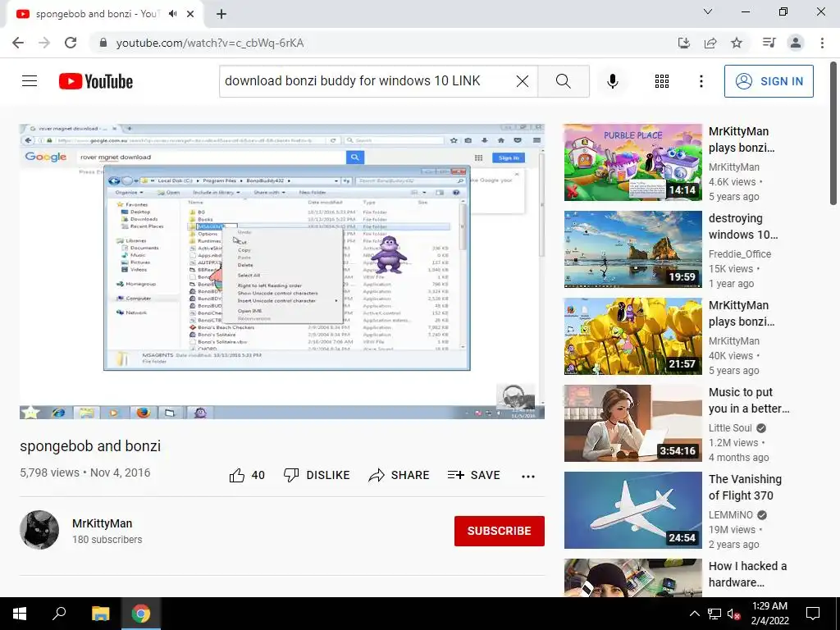
Task: Open MrKittyMan plays bonzi thumbnail 21:57
Action: (x=632, y=336)
